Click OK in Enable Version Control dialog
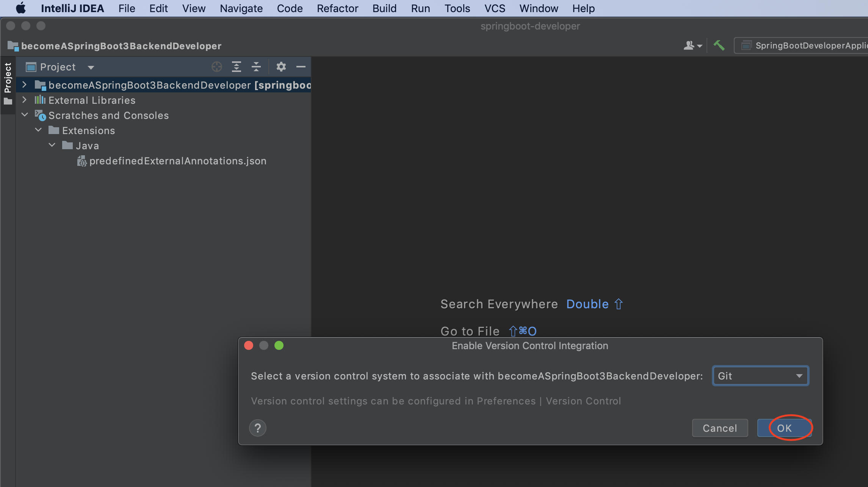The width and height of the screenshot is (868, 487). 784,428
